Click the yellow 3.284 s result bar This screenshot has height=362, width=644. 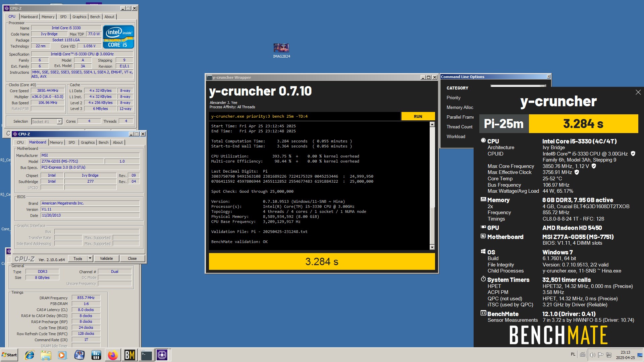322,261
